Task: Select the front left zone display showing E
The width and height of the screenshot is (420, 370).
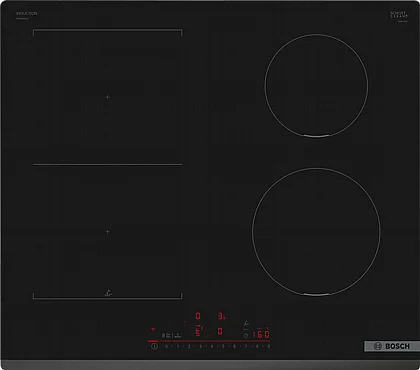Action: (198, 331)
